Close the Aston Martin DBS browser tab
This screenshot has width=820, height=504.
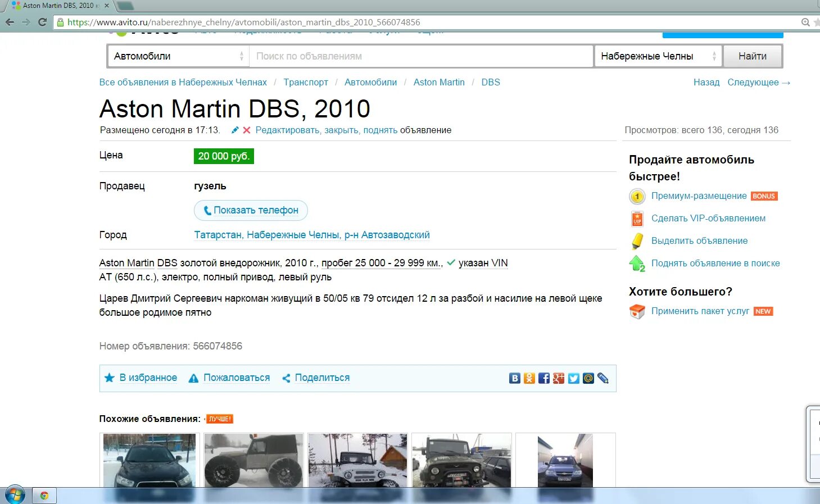click(x=107, y=6)
